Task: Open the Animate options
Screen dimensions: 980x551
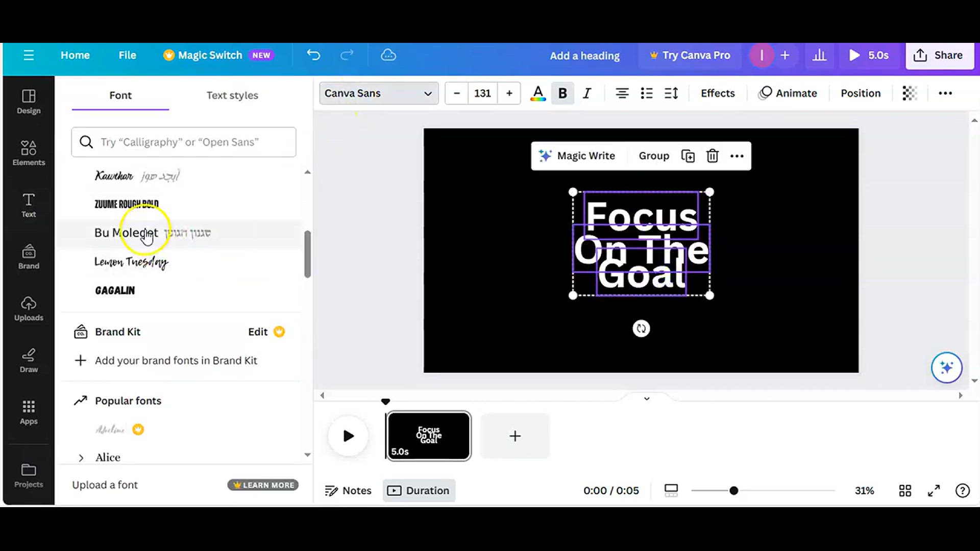Action: 788,93
